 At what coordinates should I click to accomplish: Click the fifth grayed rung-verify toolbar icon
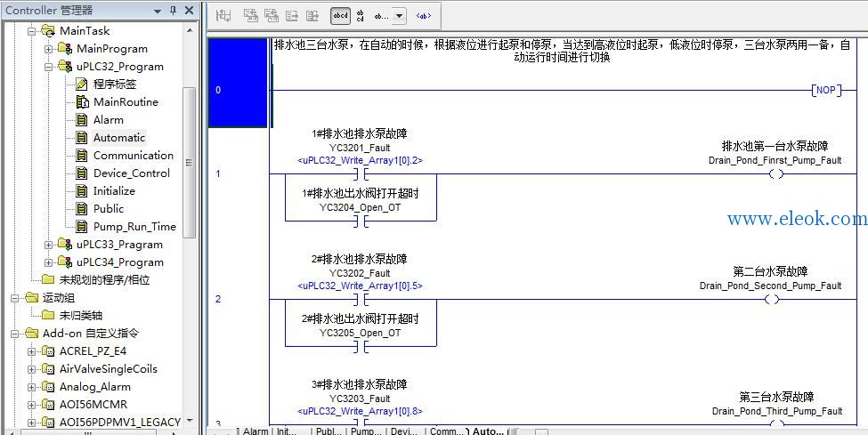312,16
